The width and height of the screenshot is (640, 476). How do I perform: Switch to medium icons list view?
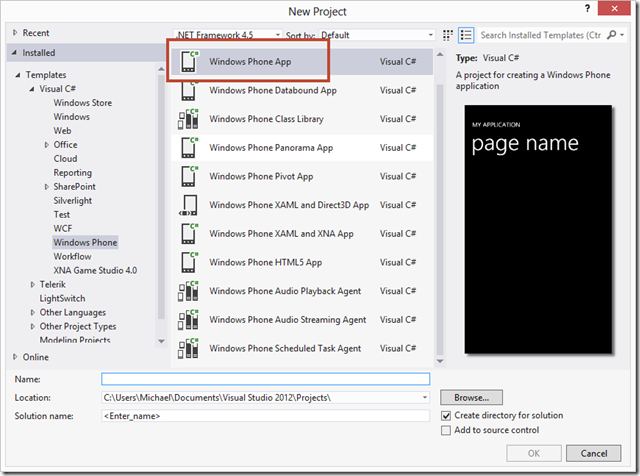[466, 35]
